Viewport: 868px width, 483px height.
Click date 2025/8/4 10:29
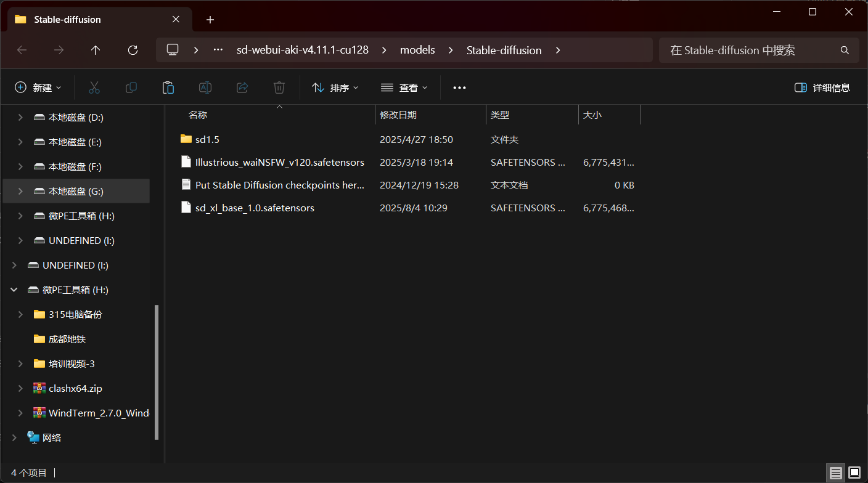[414, 208]
